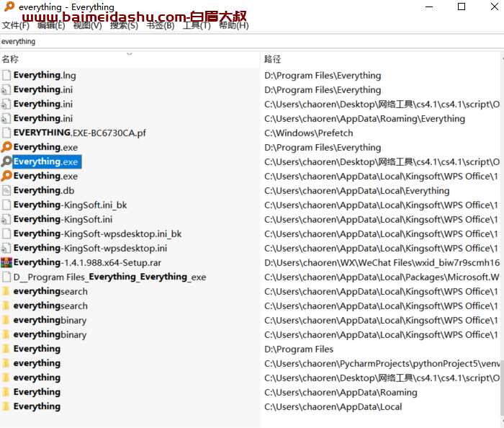Image resolution: width=504 pixels, height=428 pixels.
Task: Click the icon of Everything.lng file
Action: click(6, 75)
